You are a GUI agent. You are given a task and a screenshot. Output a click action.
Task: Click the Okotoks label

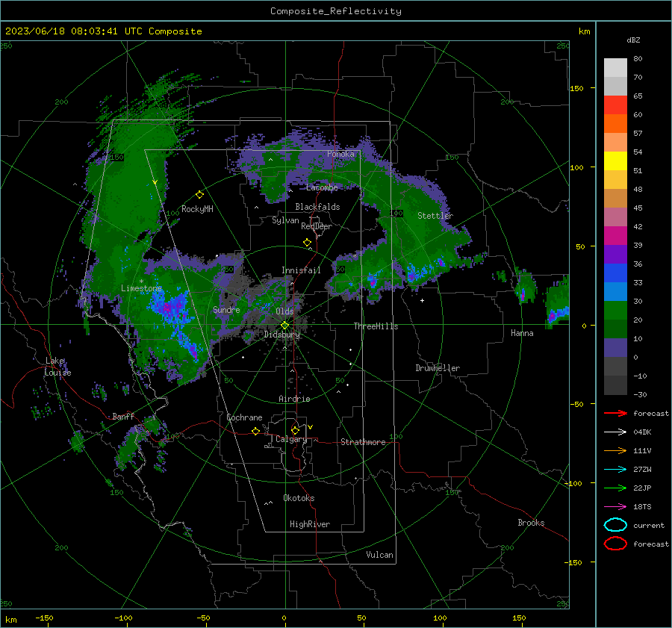tap(299, 498)
